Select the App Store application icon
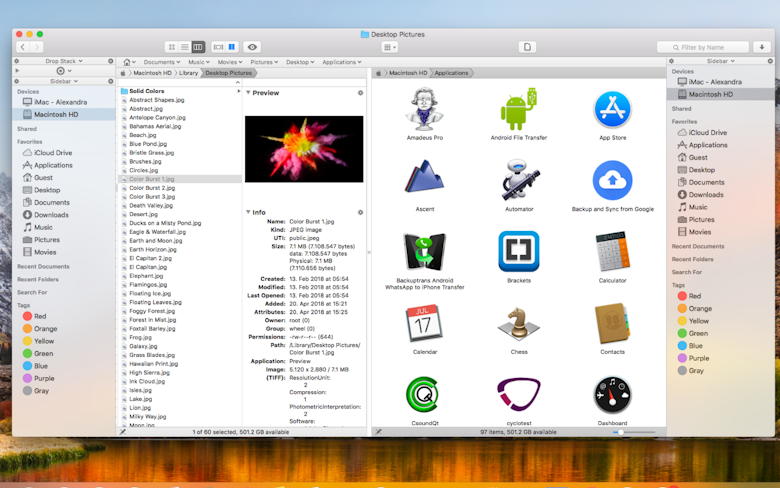The image size is (780, 488). 612,109
